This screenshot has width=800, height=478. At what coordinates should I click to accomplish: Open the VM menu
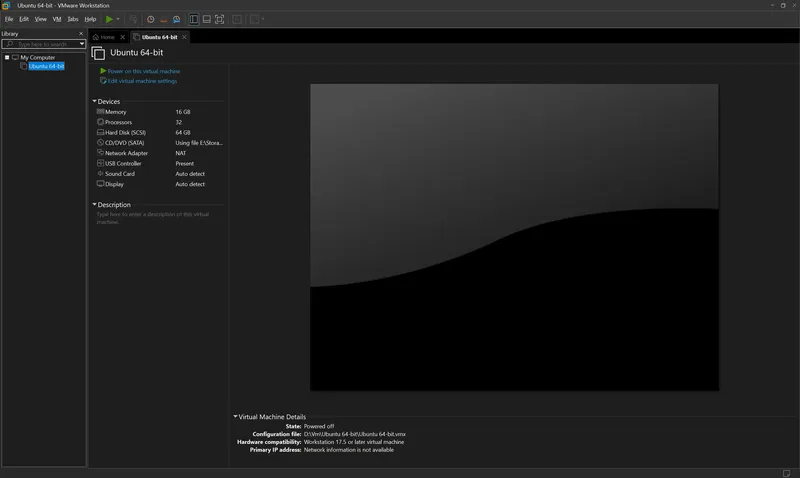tap(57, 19)
